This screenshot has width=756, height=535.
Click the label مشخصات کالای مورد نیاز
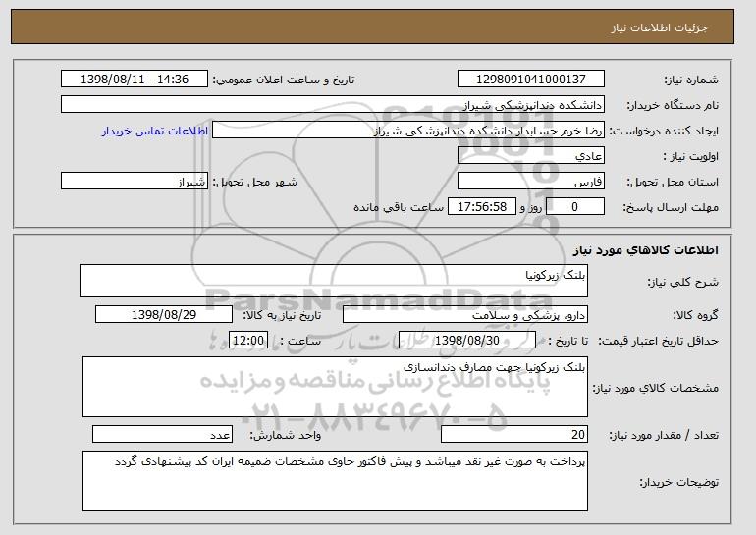[656, 388]
